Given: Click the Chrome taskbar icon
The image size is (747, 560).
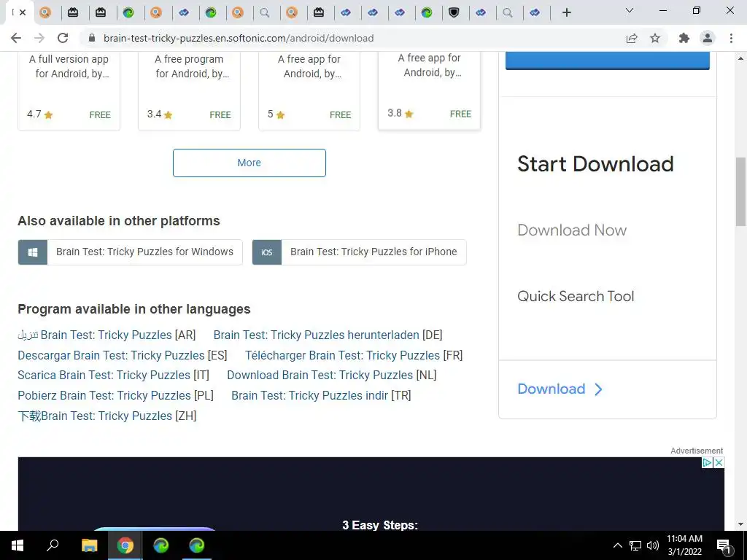Looking at the screenshot, I should [125, 545].
